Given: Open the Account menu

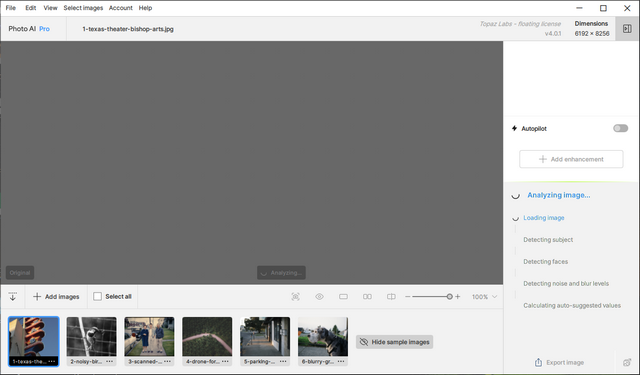Looking at the screenshot, I should (x=120, y=8).
